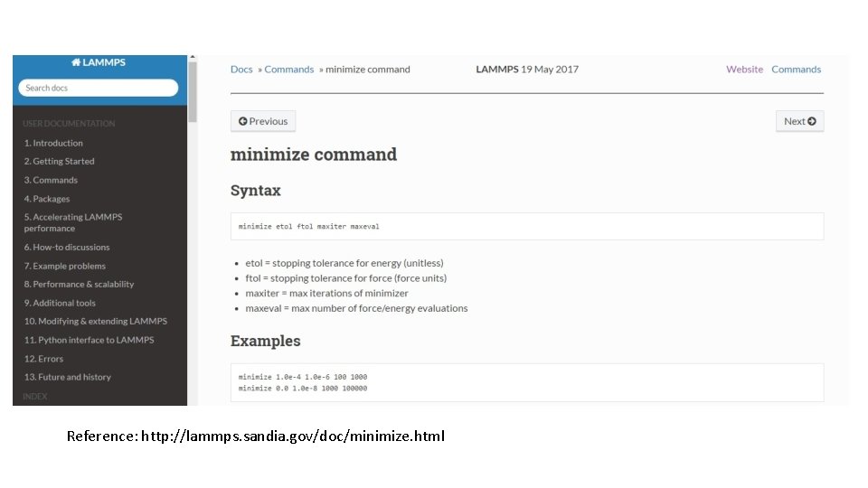Open 2. Getting Started section
This screenshot has width=868, height=488.
click(60, 161)
